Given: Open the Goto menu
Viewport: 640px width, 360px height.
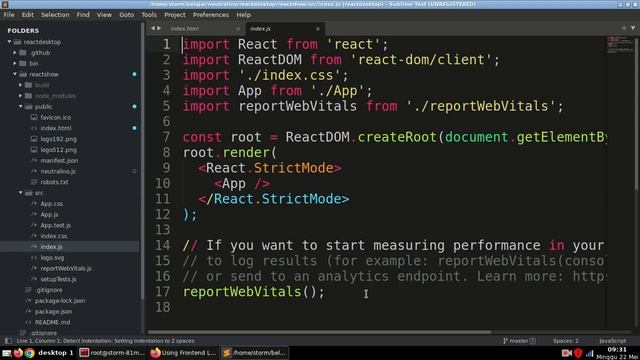Looking at the screenshot, I should (127, 15).
